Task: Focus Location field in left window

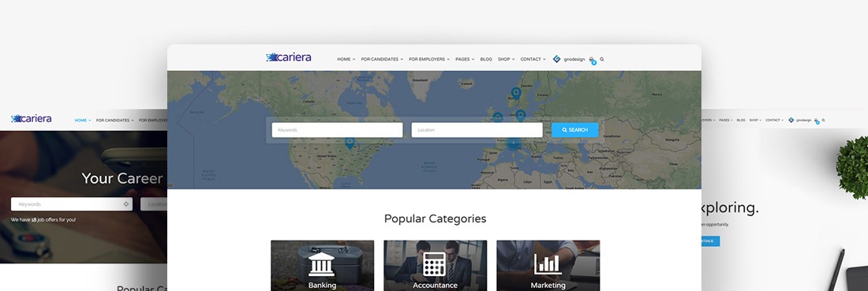Action: [x=154, y=204]
